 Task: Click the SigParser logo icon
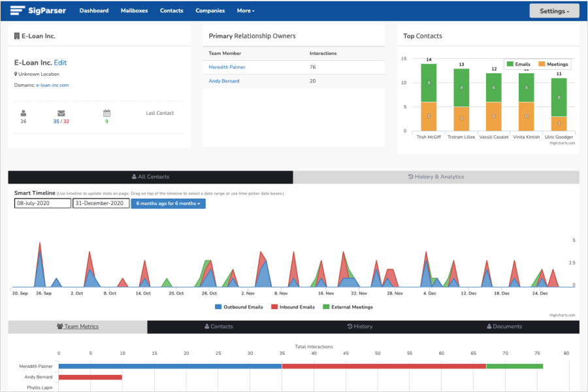pyautogui.click(x=18, y=10)
